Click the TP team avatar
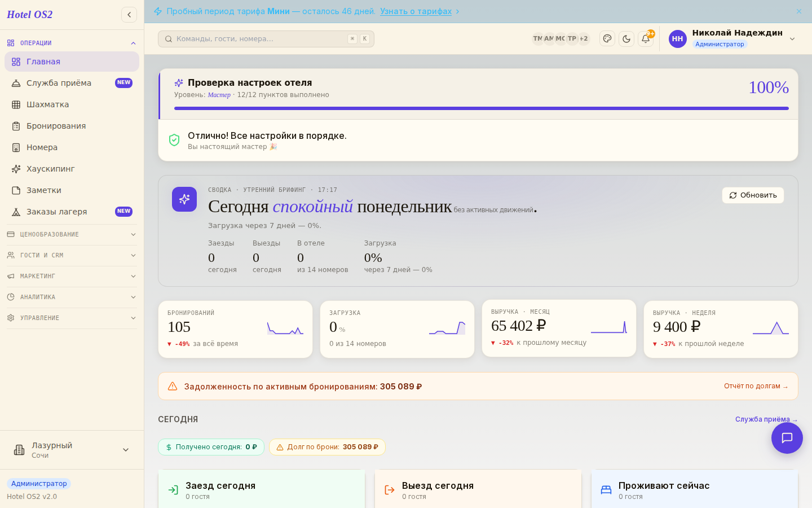This screenshot has width=812, height=508. pos(572,39)
